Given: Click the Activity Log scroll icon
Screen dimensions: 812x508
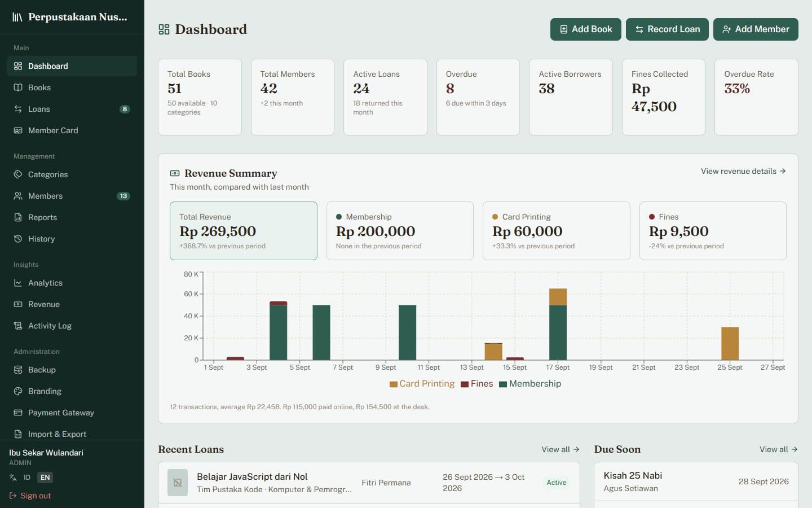Looking at the screenshot, I should [x=18, y=326].
